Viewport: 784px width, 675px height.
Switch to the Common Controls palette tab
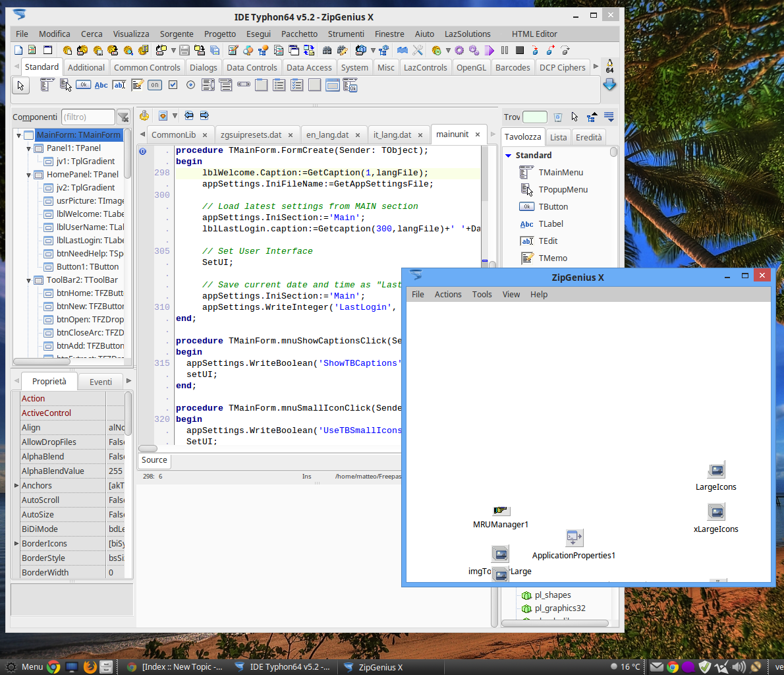pos(147,67)
